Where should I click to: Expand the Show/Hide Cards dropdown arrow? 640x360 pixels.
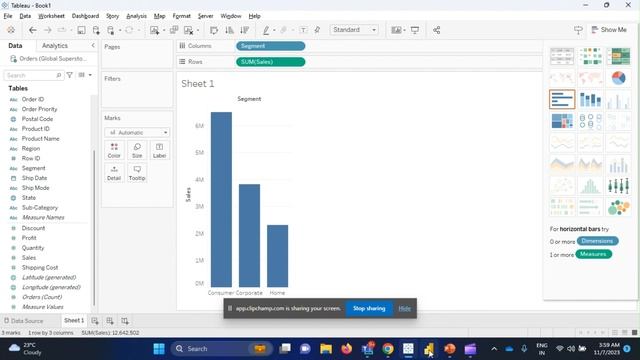pyautogui.click(x=404, y=30)
